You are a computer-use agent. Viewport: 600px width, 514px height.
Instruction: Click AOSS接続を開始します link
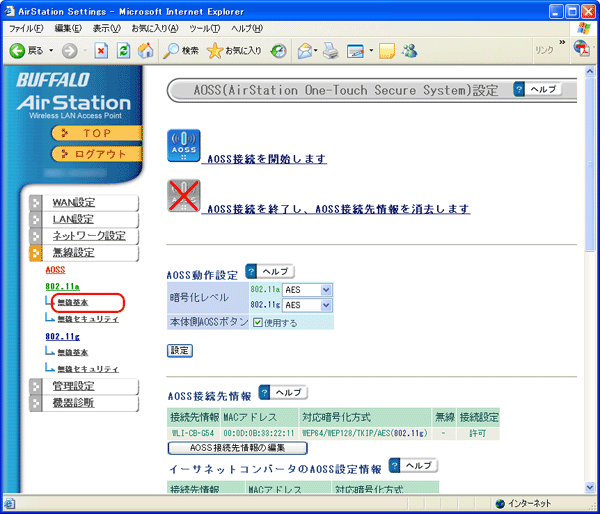point(266,158)
